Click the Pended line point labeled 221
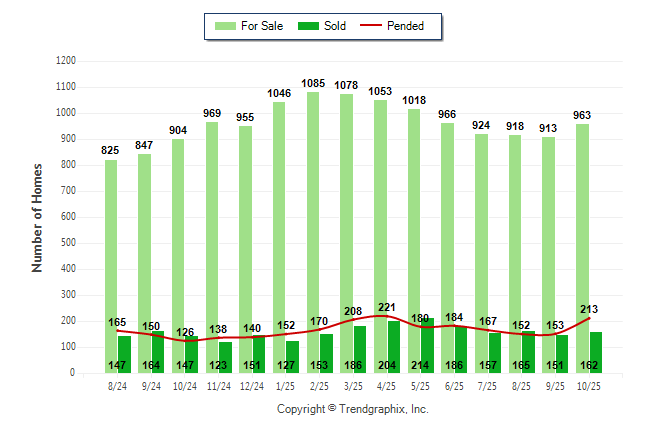The width and height of the screenshot is (646, 434). tap(387, 316)
